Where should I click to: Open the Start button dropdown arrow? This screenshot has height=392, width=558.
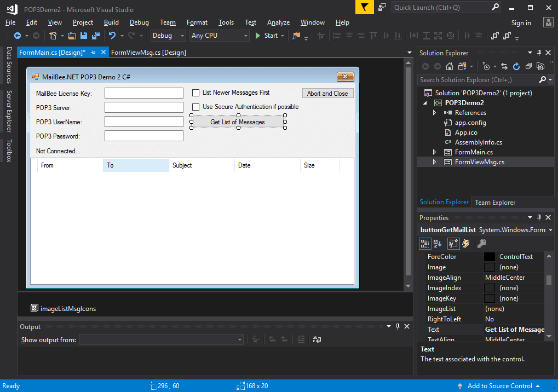283,36
